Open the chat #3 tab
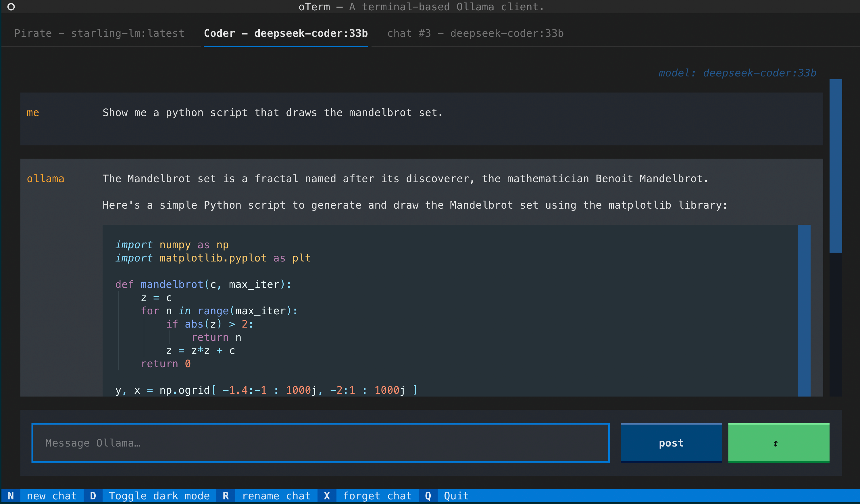860x504 pixels. pyautogui.click(x=475, y=33)
